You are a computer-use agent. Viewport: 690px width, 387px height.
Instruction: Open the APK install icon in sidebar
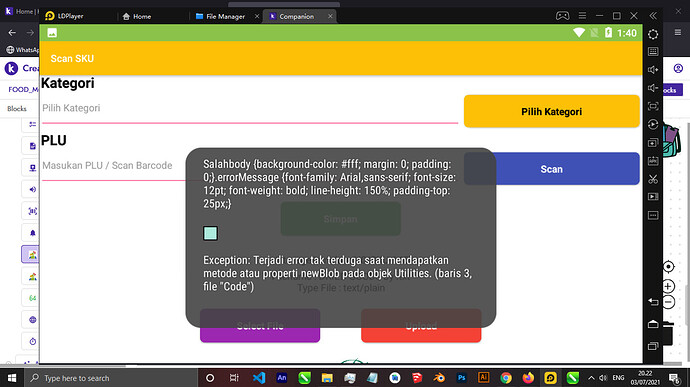653,161
